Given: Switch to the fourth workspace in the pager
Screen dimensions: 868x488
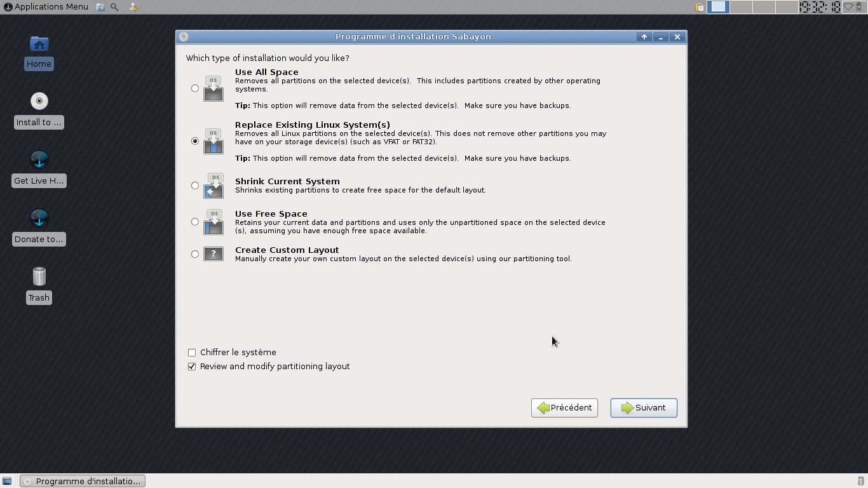Looking at the screenshot, I should tap(787, 7).
